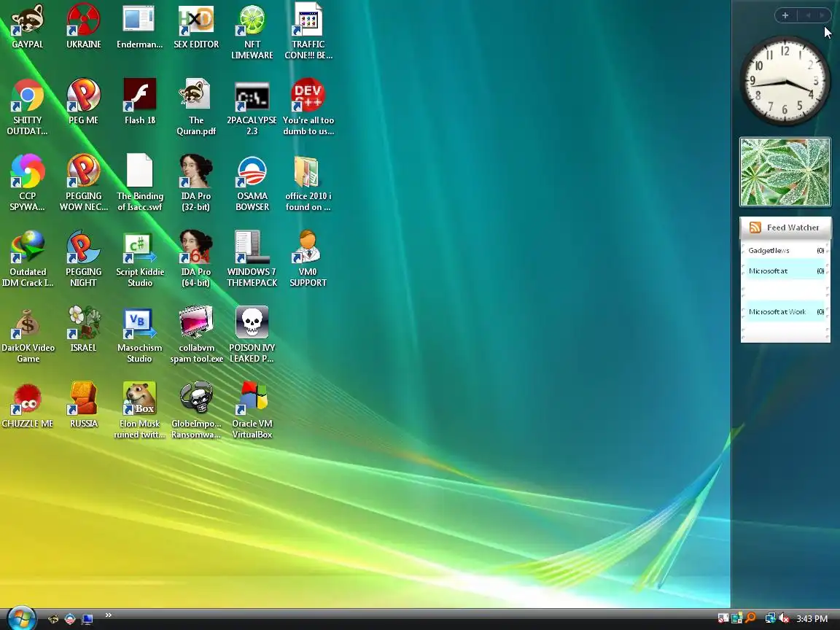Click the orange magnifier tray icon
Screen dimensions: 840x630
pyautogui.click(x=751, y=619)
